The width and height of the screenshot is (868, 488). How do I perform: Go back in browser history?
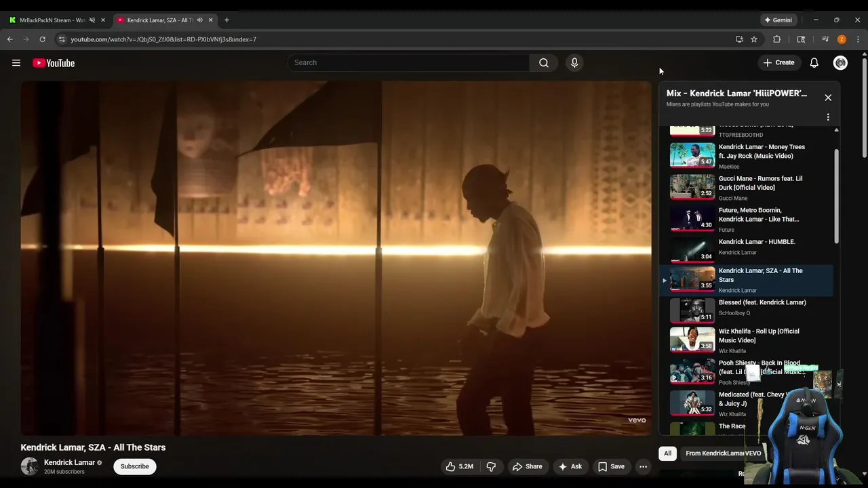10,39
